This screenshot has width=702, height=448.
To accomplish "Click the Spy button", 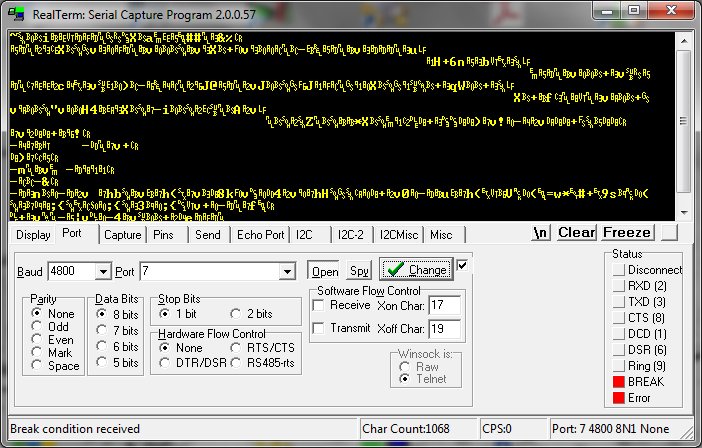I will click(x=359, y=271).
